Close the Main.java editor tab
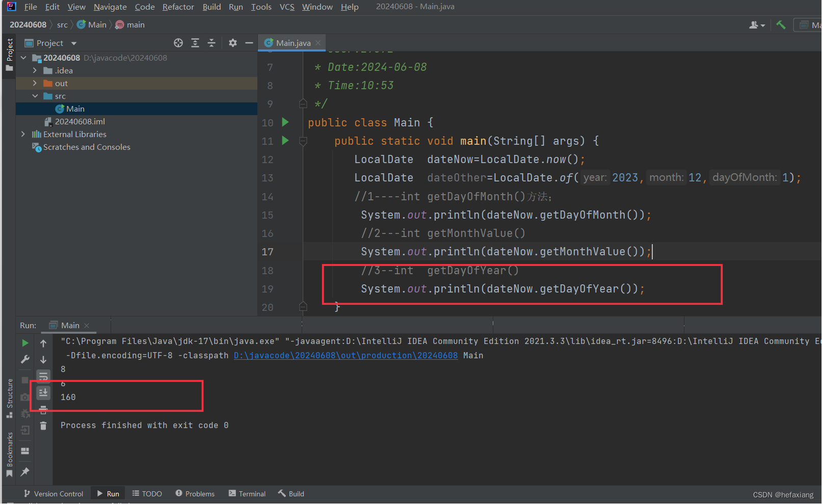Screen dimensions: 822x504 click(x=318, y=43)
